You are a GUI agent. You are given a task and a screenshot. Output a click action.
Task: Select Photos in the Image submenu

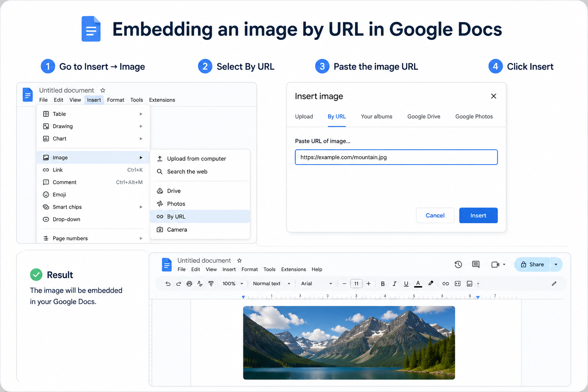200,204
